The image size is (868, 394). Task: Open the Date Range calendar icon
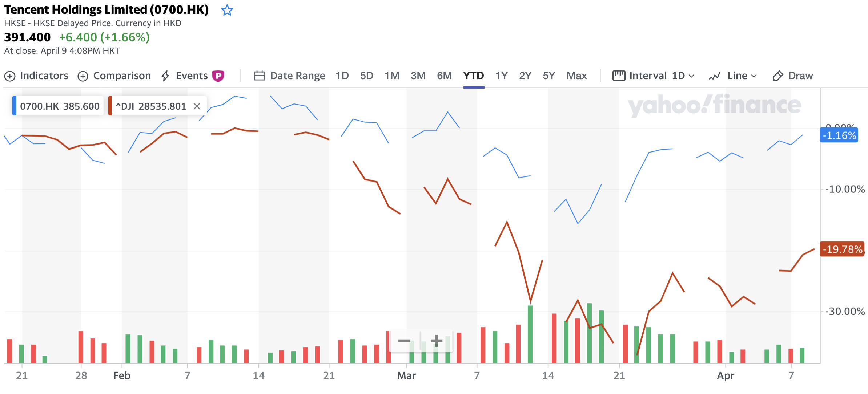[x=259, y=76]
